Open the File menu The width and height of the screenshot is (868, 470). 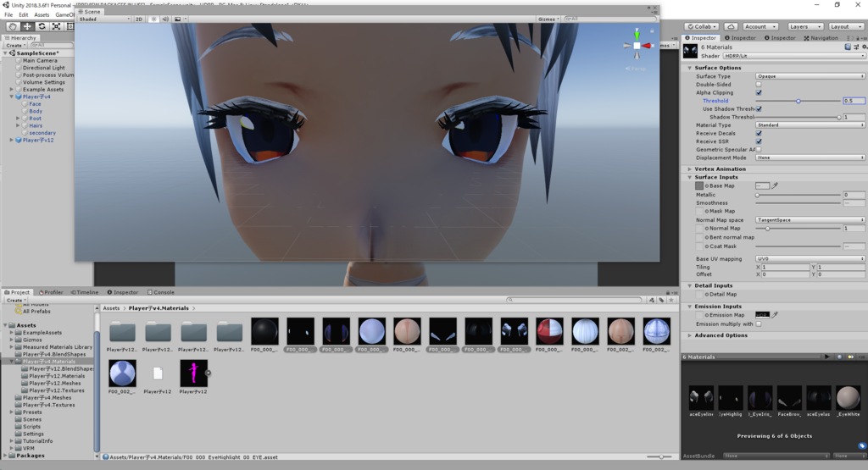pos(8,15)
